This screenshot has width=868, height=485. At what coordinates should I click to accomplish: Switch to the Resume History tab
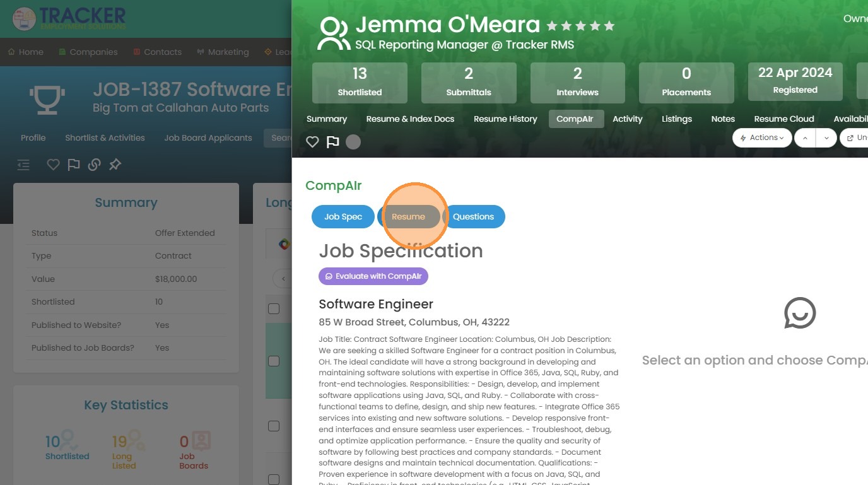point(505,119)
